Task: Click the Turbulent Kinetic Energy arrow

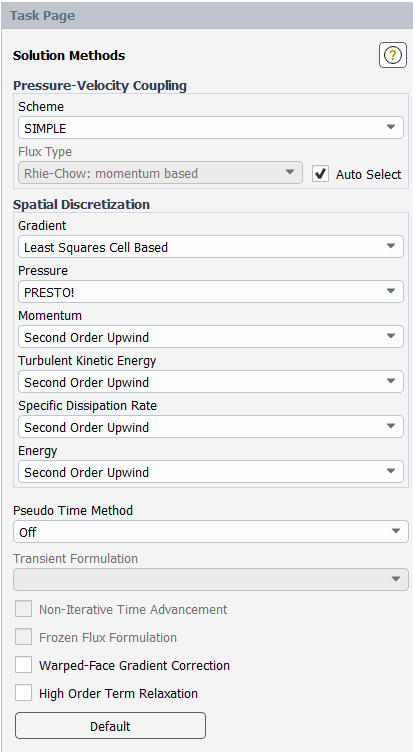Action: 391,382
